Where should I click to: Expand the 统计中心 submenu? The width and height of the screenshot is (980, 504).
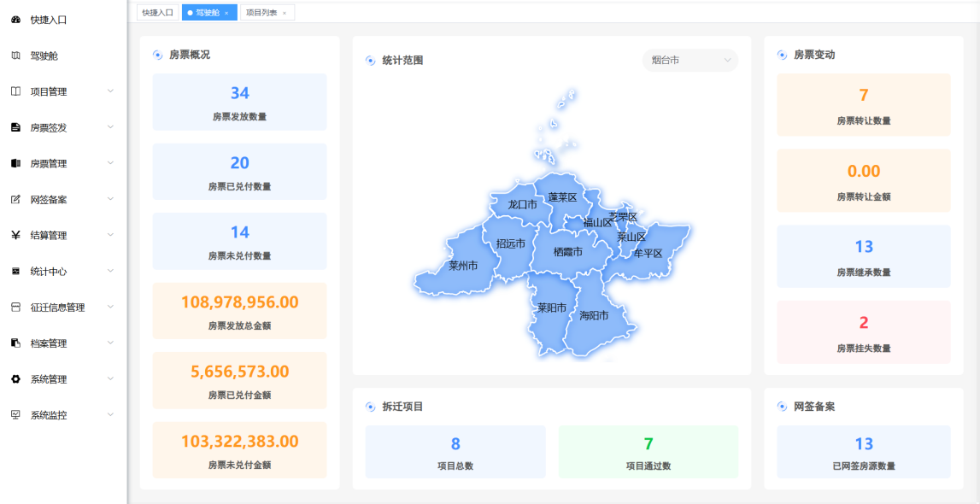point(109,270)
